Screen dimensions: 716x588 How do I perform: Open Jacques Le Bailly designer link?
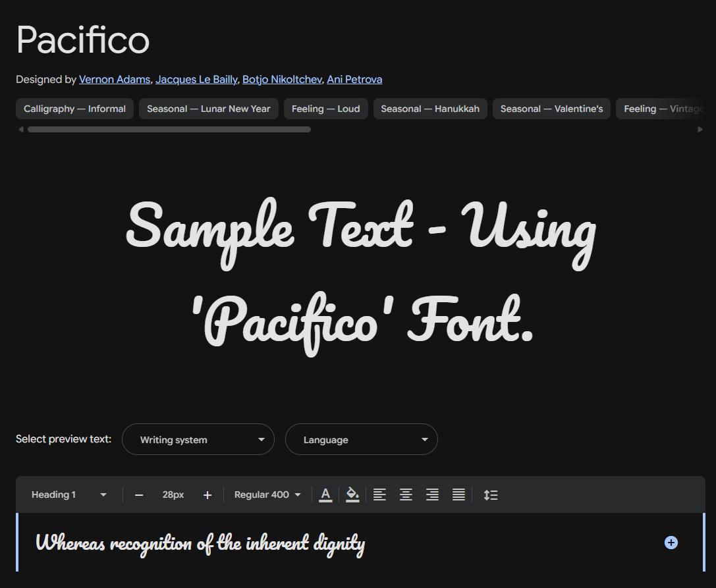(196, 80)
